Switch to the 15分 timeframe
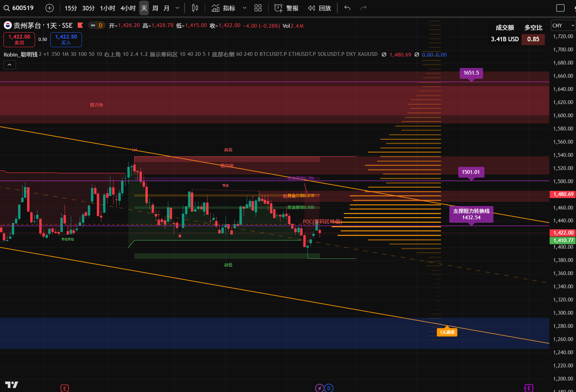Image resolution: width=576 pixels, height=392 pixels. pos(71,8)
